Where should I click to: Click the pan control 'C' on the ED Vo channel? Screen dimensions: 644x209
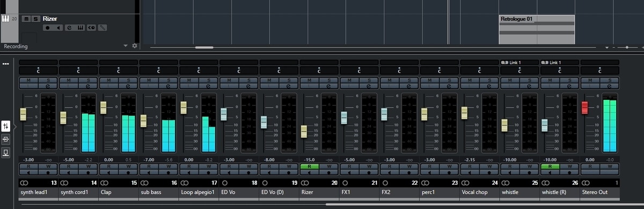click(x=239, y=70)
